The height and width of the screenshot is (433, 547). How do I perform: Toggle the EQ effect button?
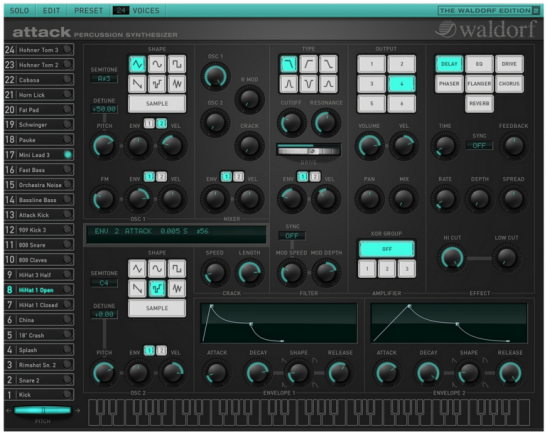point(479,64)
